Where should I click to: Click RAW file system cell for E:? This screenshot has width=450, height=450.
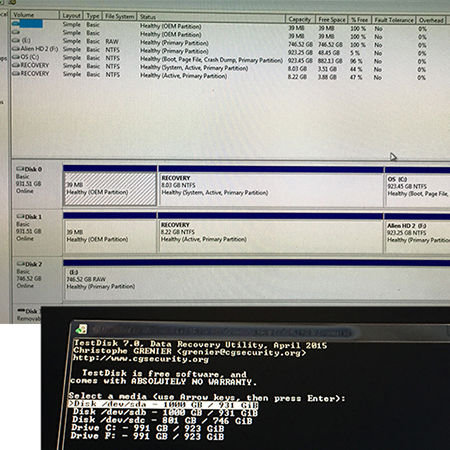[112, 41]
